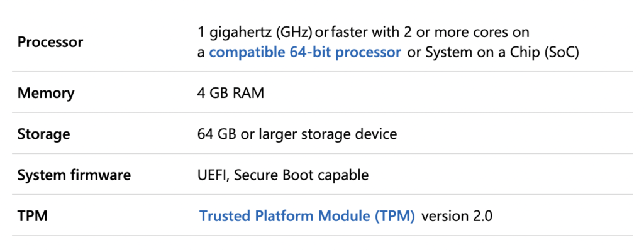
Task: Open the compatible 64-bit processor link
Action: pos(305,53)
